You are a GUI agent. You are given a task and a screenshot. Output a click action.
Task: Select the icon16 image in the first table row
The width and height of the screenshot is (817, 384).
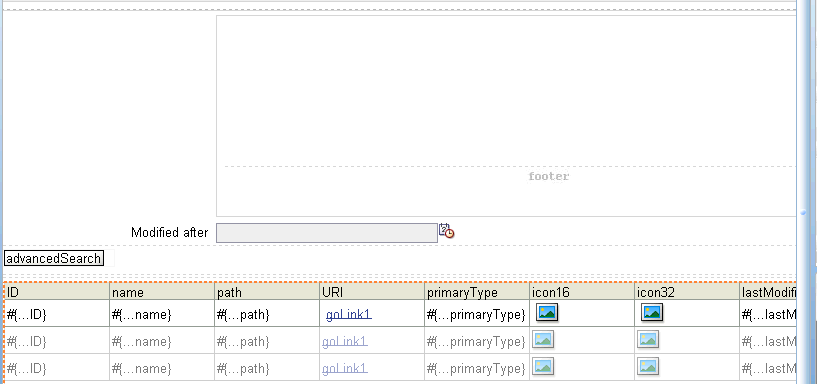coord(547,313)
